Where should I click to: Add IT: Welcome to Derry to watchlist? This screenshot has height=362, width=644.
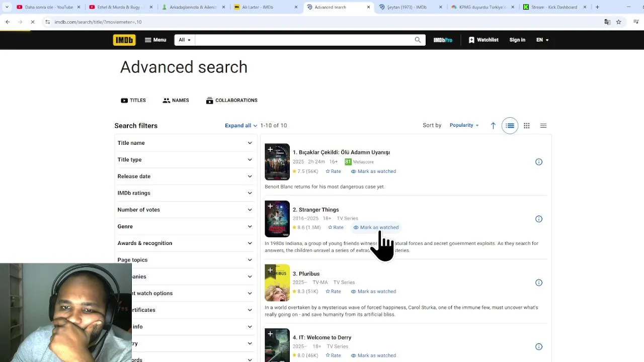[x=270, y=334]
